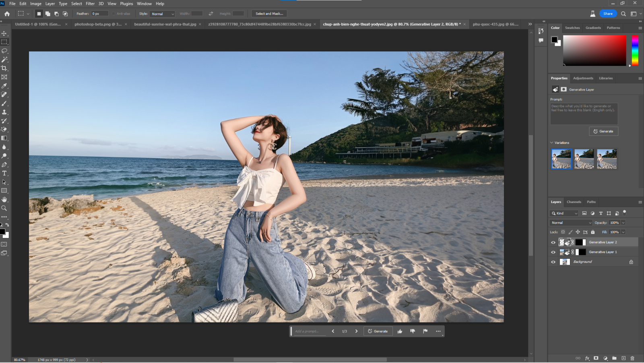
Task: Click Generate in Properties panel
Action: pos(604,131)
